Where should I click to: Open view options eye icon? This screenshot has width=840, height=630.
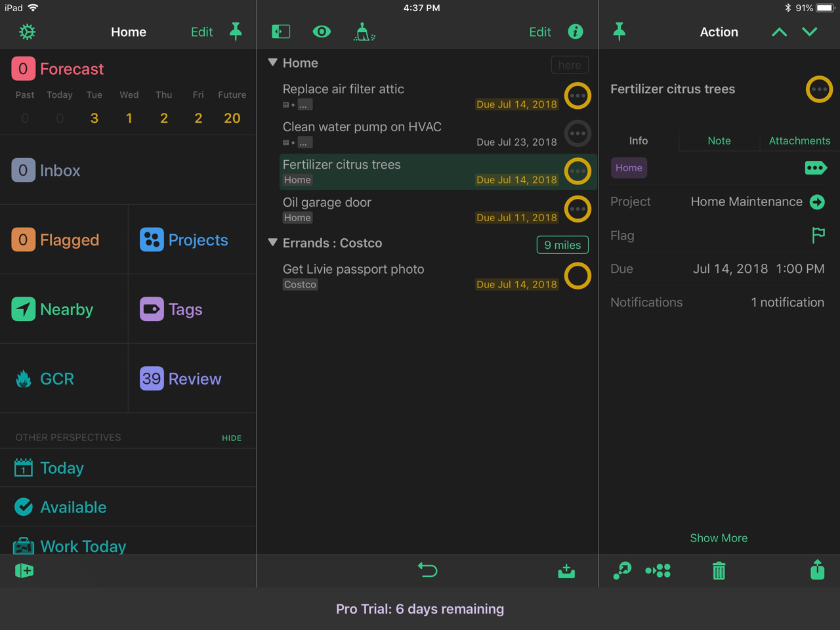322,31
